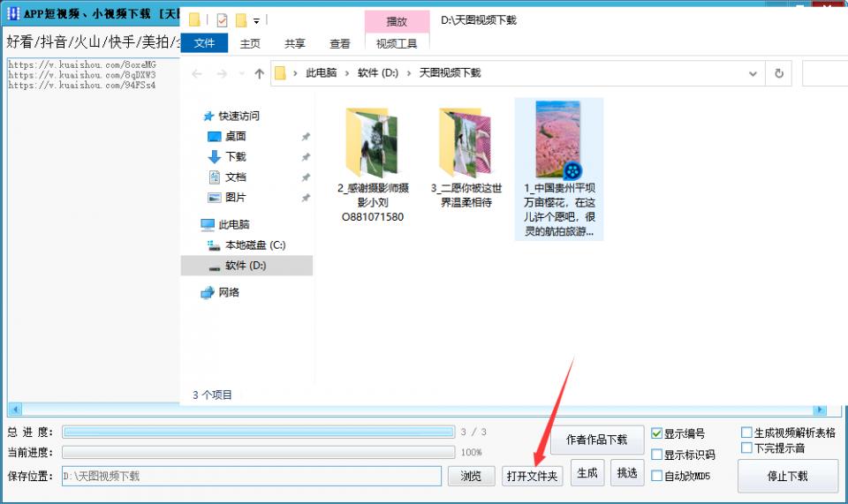848x504 pixels.
Task: Click horizontal scrollbar right arrow in downloader
Action: click(x=821, y=410)
